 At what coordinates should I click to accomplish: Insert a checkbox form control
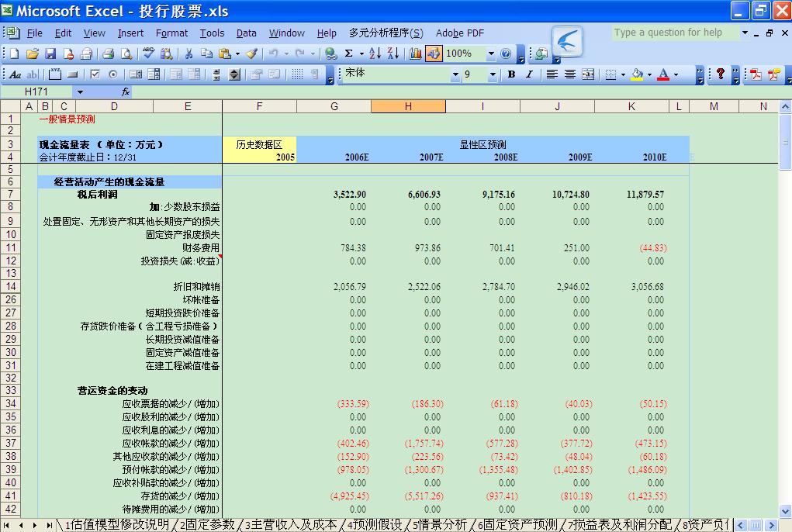coord(95,74)
